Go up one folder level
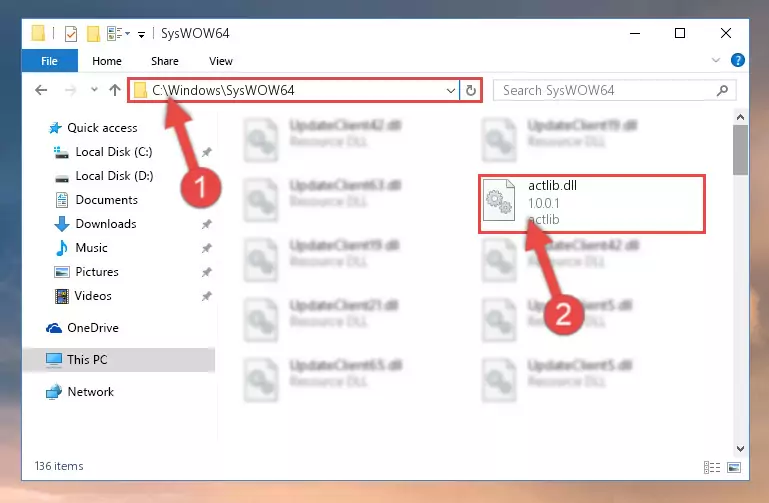Image resolution: width=769 pixels, height=503 pixels. 115,90
